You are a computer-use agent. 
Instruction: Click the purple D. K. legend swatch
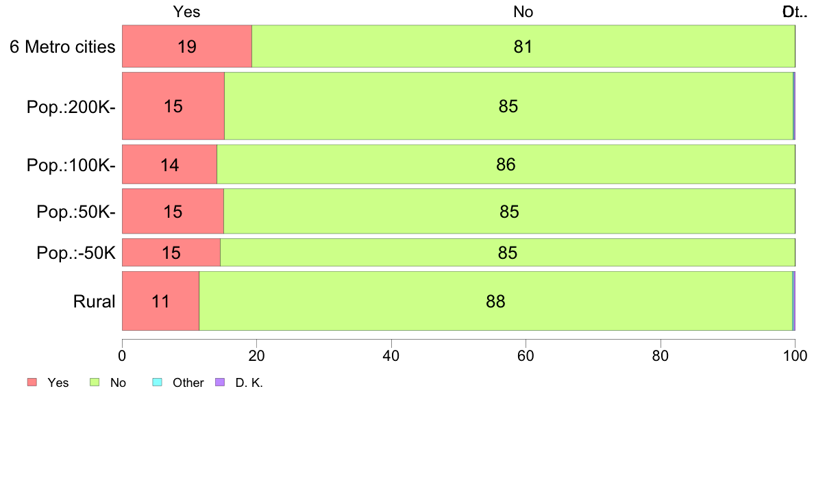(x=220, y=383)
